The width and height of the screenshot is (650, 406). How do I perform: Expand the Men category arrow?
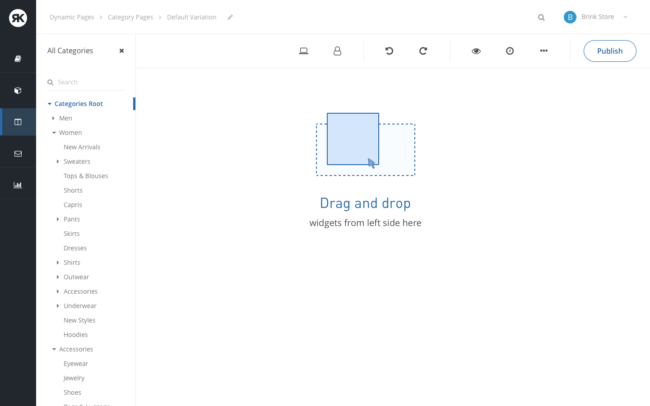point(53,118)
